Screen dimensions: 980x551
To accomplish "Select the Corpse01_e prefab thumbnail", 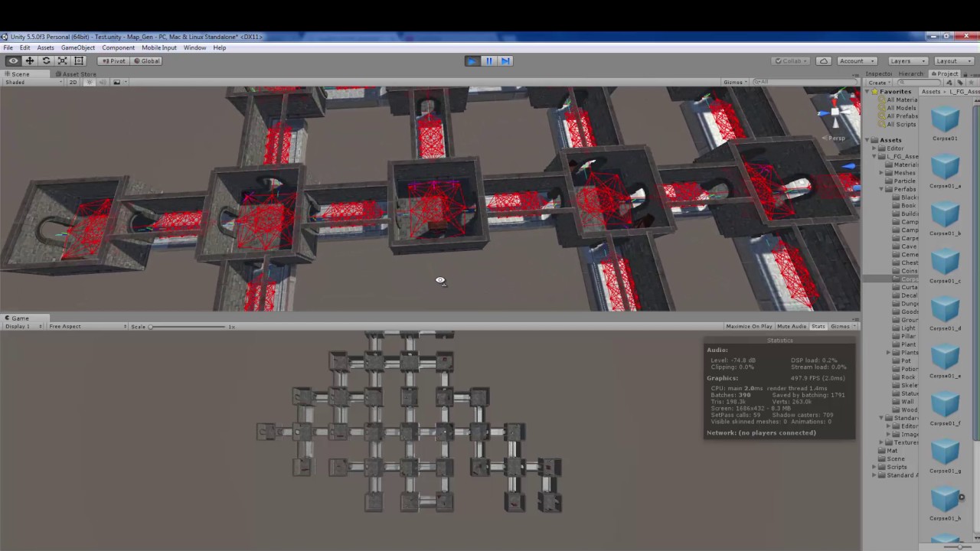I will point(945,358).
